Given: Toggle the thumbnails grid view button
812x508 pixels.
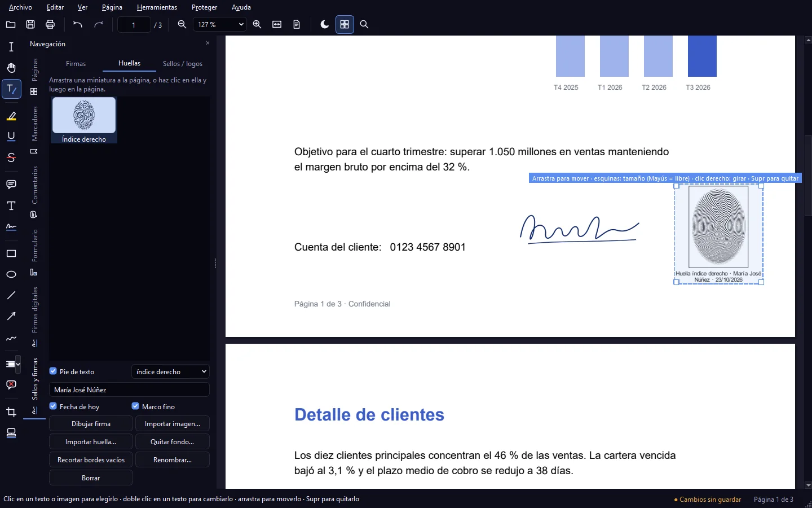Looking at the screenshot, I should point(345,24).
